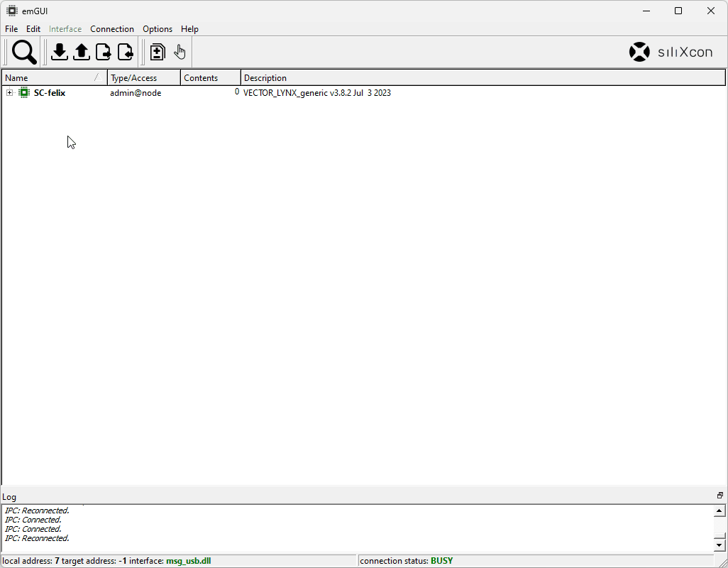Image resolution: width=728 pixels, height=568 pixels.
Task: Click the upload arrow toolbar icon
Action: (82, 52)
